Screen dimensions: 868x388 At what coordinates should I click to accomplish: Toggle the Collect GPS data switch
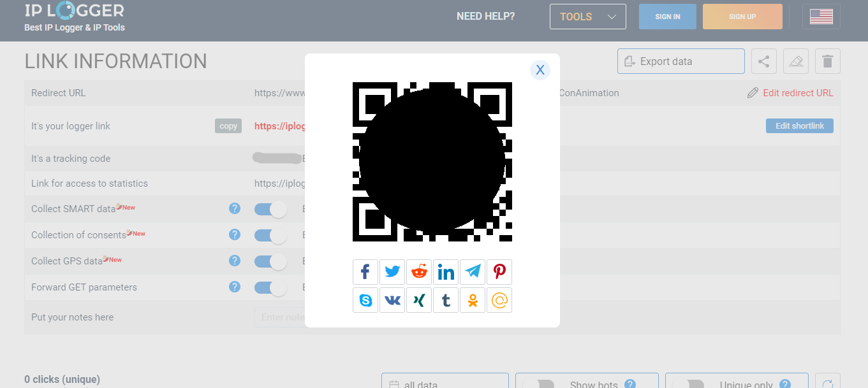pos(270,261)
